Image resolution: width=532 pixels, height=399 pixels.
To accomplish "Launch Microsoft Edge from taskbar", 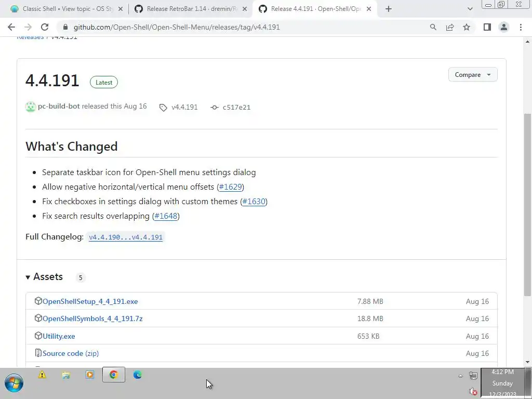I will point(137,375).
